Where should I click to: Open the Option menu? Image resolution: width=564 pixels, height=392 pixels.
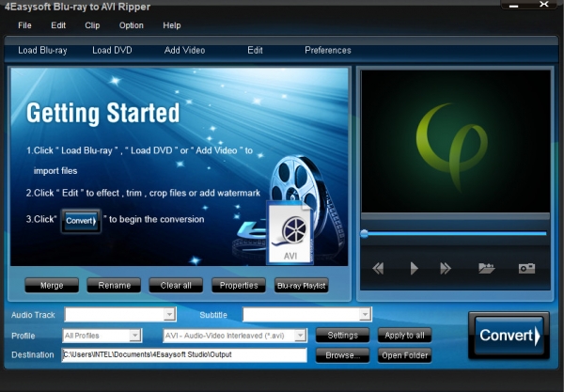[132, 25]
